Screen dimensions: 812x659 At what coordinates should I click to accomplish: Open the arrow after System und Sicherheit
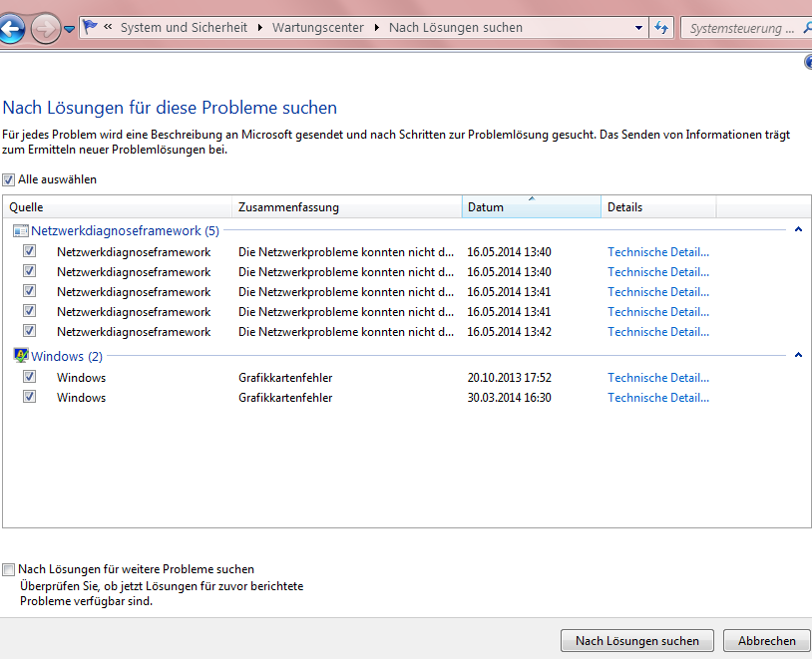pyautogui.click(x=260, y=28)
